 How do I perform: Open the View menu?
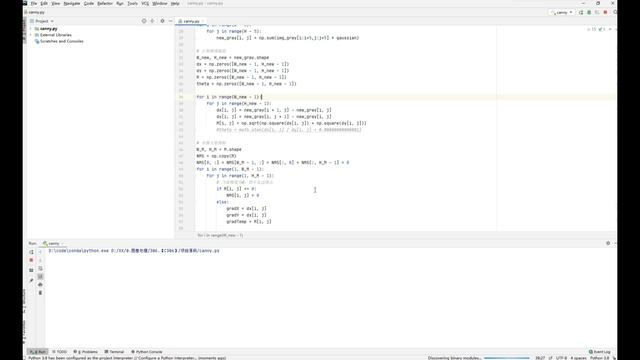(x=56, y=3)
